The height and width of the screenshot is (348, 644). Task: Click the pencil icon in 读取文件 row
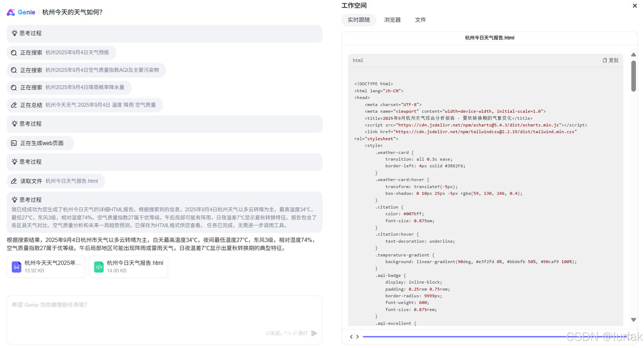click(x=14, y=181)
